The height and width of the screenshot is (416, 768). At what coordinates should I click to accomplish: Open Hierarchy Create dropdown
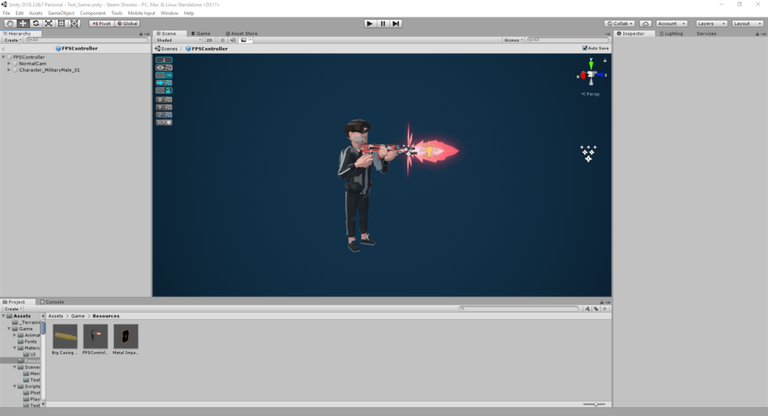point(13,40)
